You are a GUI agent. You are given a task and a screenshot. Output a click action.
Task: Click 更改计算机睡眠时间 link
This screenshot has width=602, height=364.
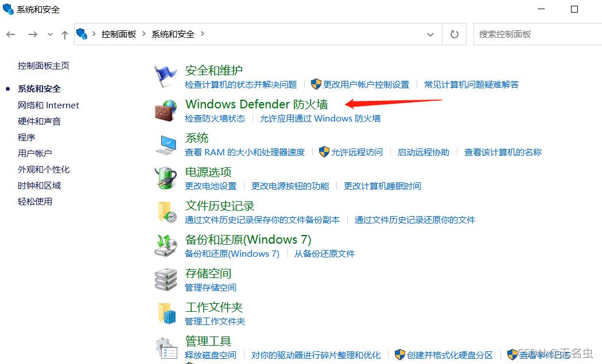[382, 186]
